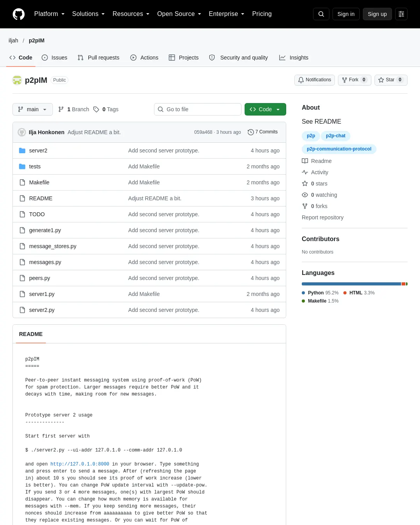Open the http://127.0.1.0:8000 link in README

point(80,464)
